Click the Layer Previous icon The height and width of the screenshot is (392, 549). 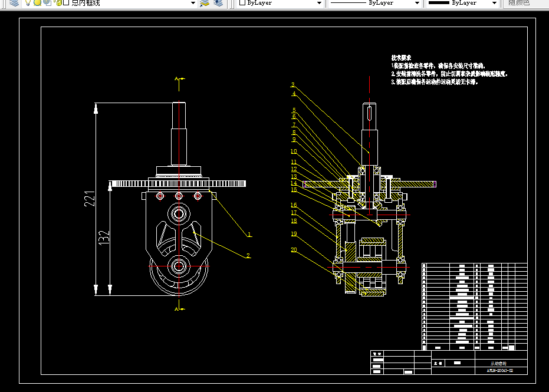click(x=218, y=3)
